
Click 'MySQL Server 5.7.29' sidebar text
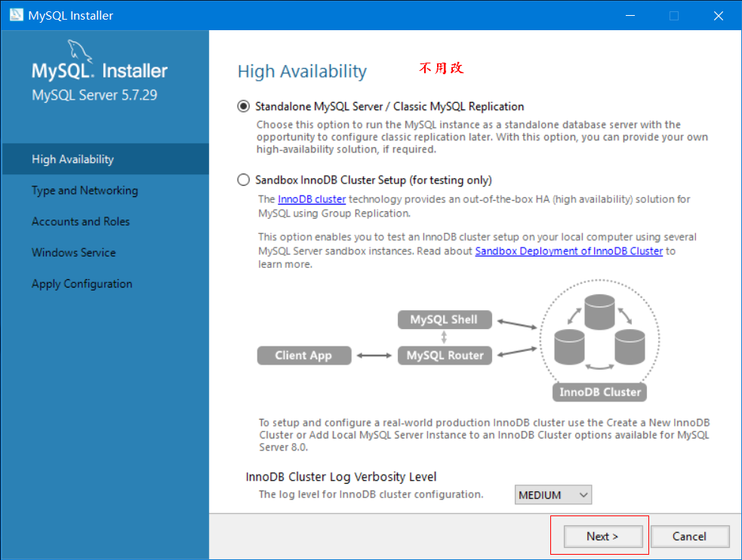click(x=94, y=95)
